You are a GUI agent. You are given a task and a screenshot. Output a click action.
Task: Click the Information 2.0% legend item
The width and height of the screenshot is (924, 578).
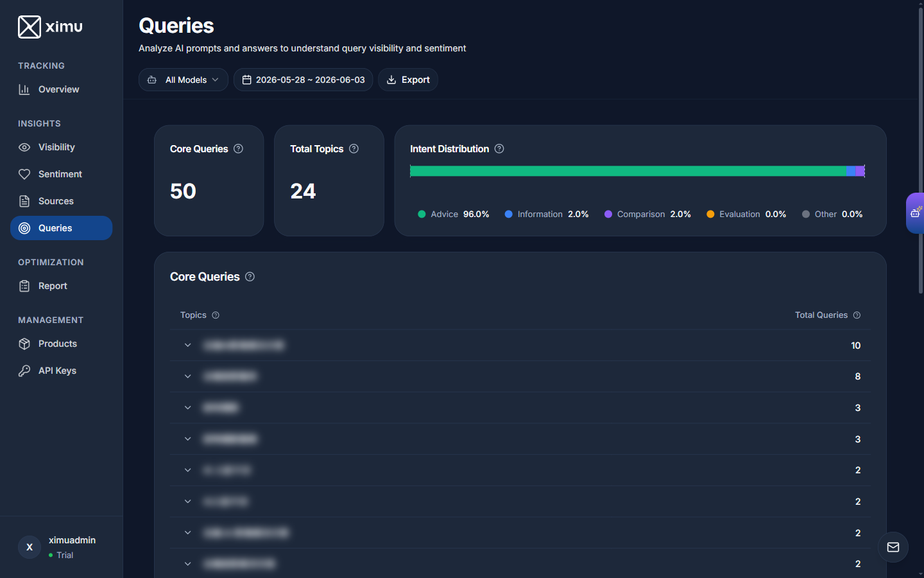[x=547, y=214]
